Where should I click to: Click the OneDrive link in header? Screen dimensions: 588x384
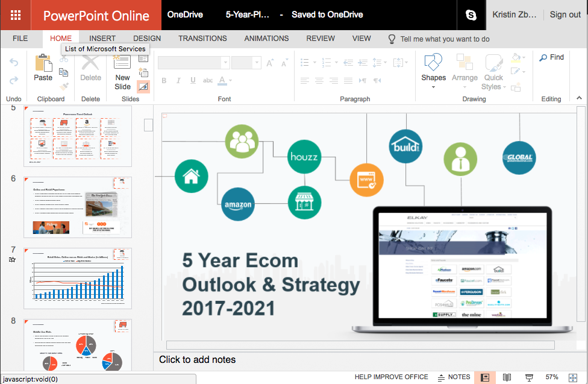185,14
